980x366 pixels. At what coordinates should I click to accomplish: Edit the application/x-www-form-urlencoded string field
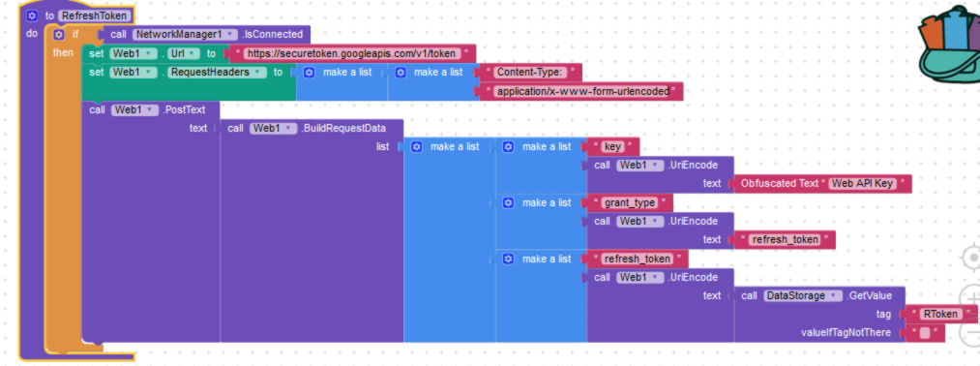click(x=581, y=91)
